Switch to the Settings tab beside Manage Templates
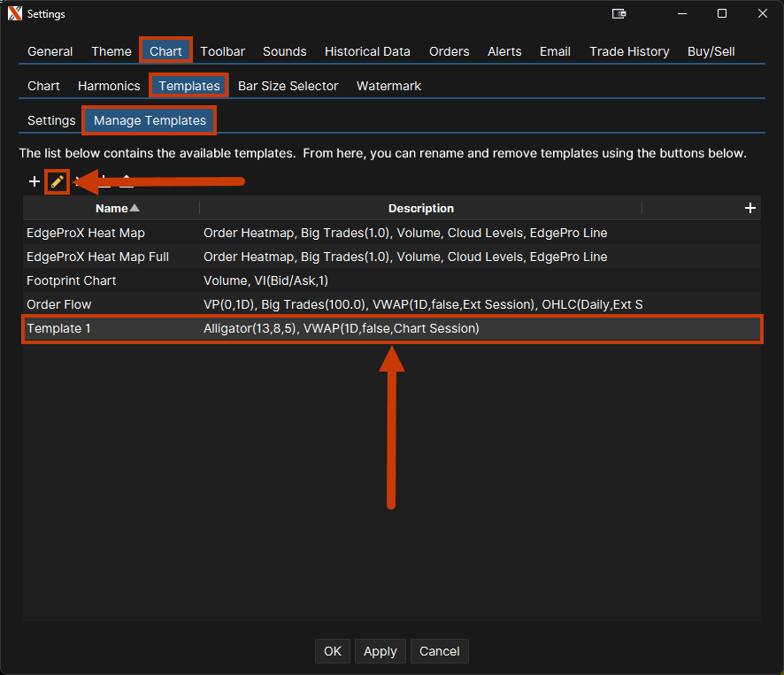784x675 pixels. pos(51,120)
